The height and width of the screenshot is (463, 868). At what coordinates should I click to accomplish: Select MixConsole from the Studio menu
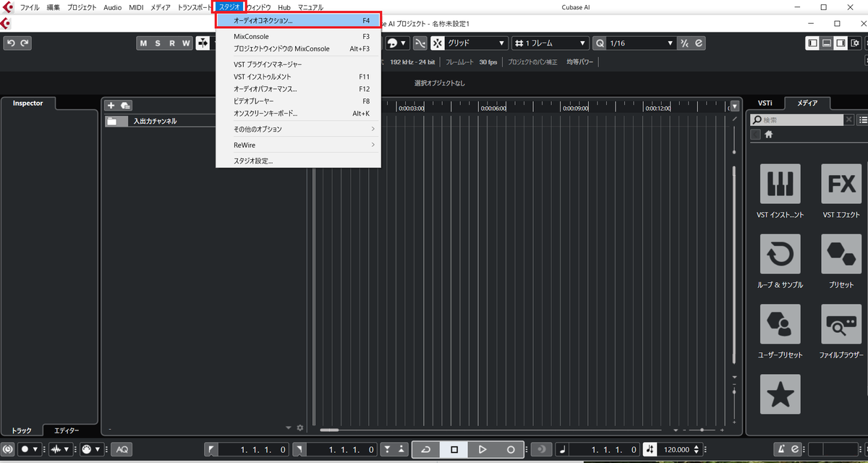pyautogui.click(x=298, y=36)
